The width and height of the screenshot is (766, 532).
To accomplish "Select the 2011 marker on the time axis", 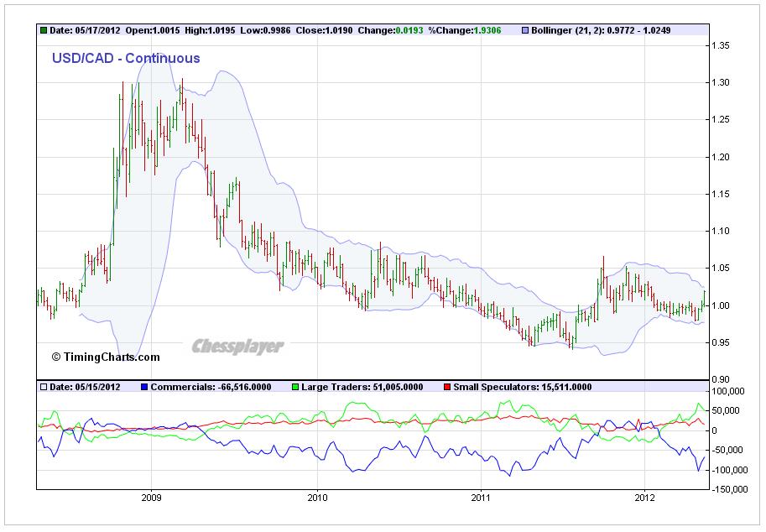I will (x=480, y=497).
